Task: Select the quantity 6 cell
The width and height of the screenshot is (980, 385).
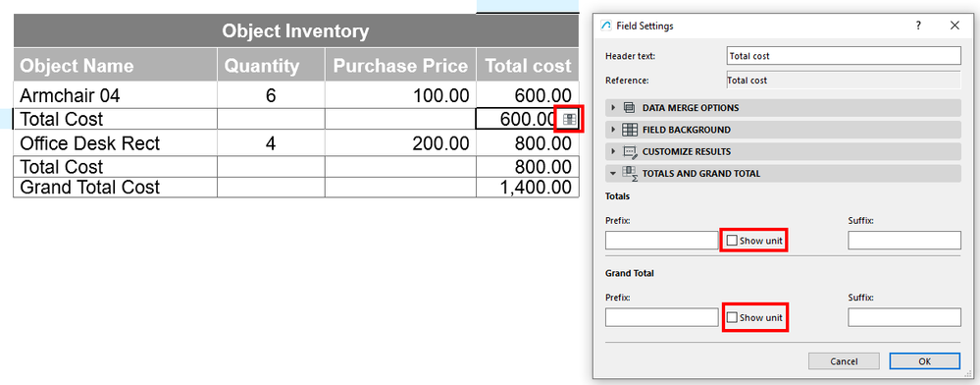Action: (272, 95)
